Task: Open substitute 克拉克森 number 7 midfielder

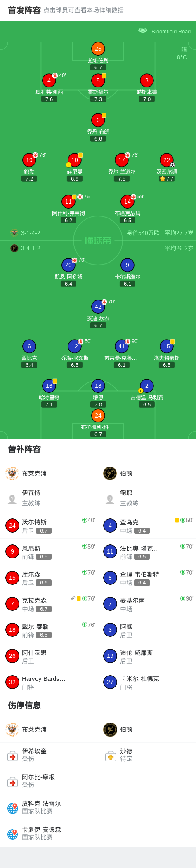Action: pos(49,604)
